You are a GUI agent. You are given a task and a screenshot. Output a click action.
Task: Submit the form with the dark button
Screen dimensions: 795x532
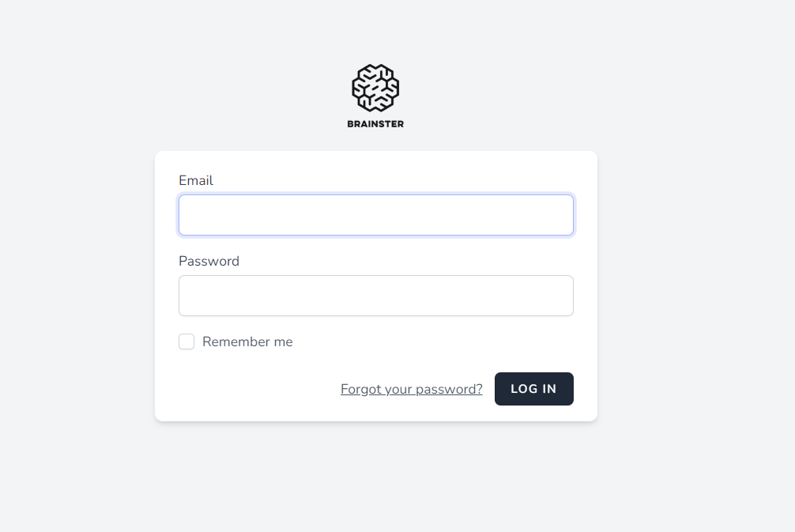tap(533, 389)
